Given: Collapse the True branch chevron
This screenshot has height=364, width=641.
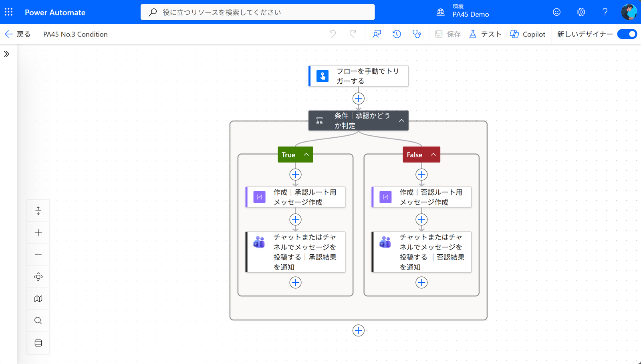Looking at the screenshot, I should tap(306, 155).
